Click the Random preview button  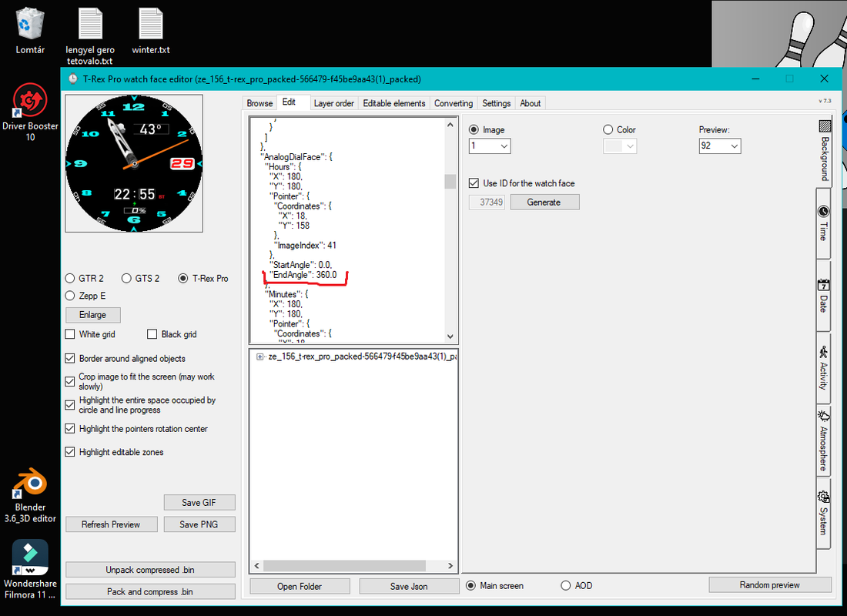point(770,584)
